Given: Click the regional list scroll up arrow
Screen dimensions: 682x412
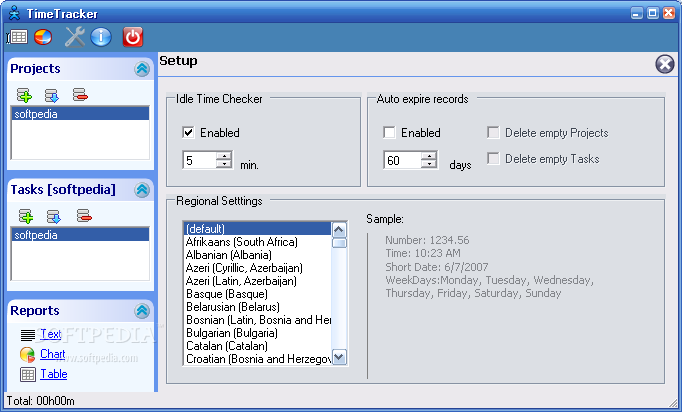Looking at the screenshot, I should (339, 230).
